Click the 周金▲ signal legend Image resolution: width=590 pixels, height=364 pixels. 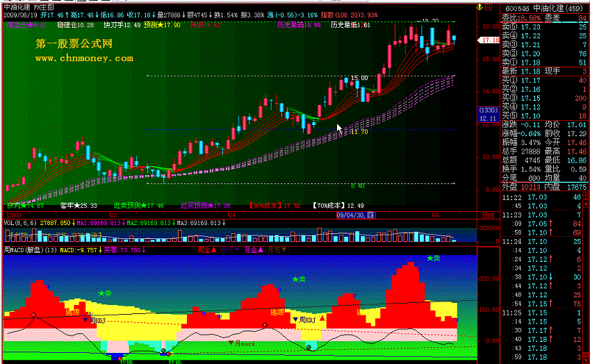coord(207,249)
